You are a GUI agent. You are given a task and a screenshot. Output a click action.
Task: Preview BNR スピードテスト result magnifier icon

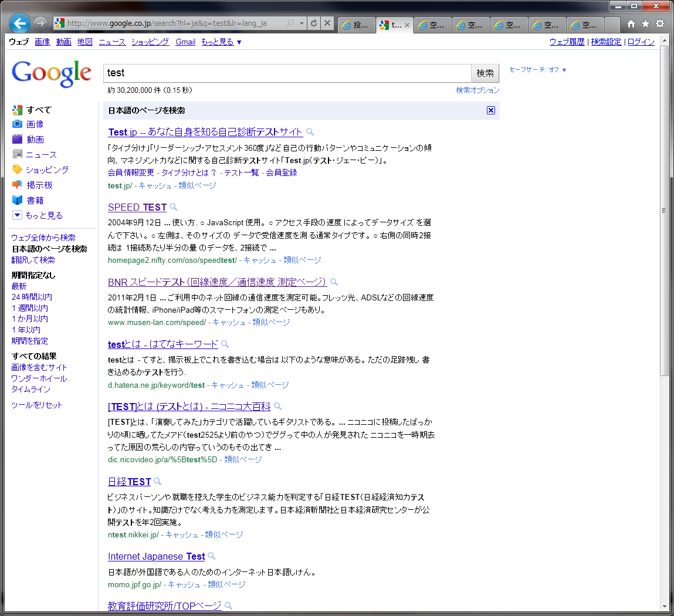pos(334,282)
